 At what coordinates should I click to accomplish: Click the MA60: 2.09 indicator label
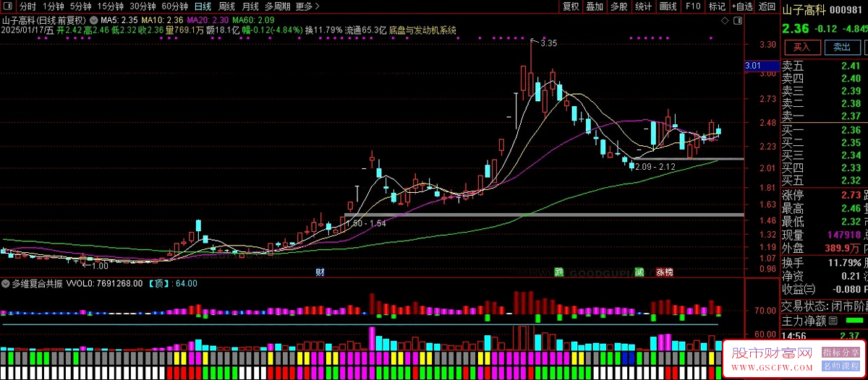pos(253,19)
